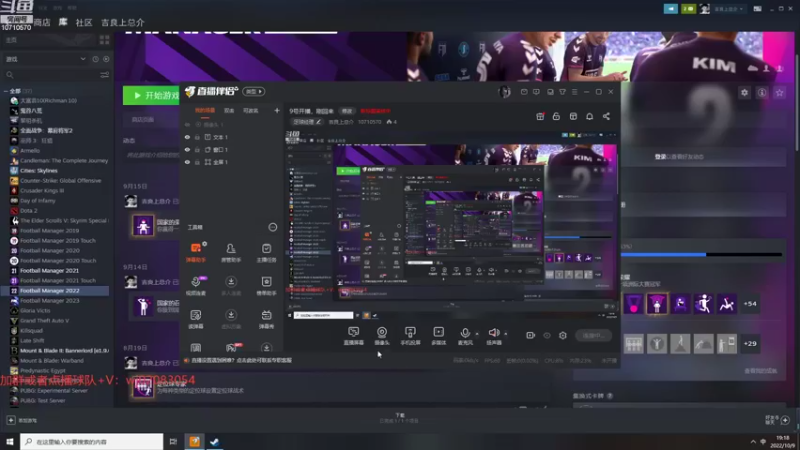Collapse the 全部 games category
This screenshot has width=800, height=450.
6,91
